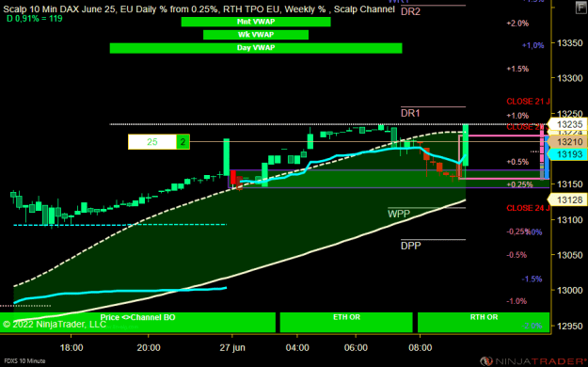Click the Price <>Channel BO status bar

137,323
